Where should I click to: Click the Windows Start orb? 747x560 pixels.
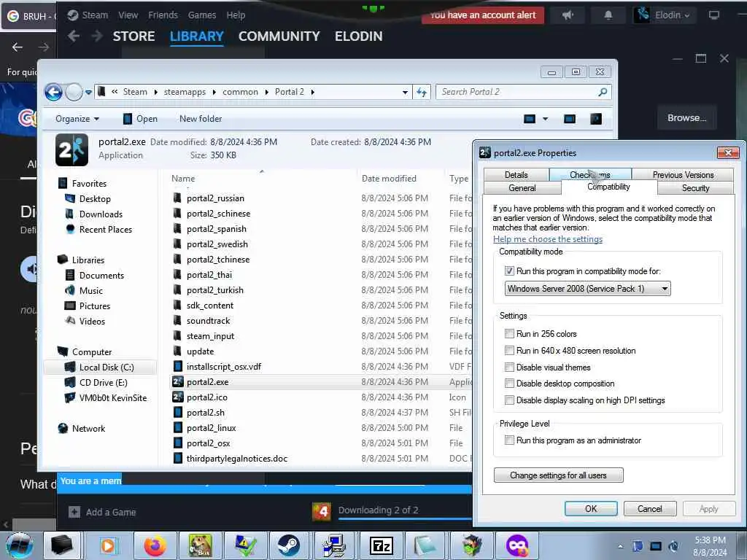(x=20, y=545)
